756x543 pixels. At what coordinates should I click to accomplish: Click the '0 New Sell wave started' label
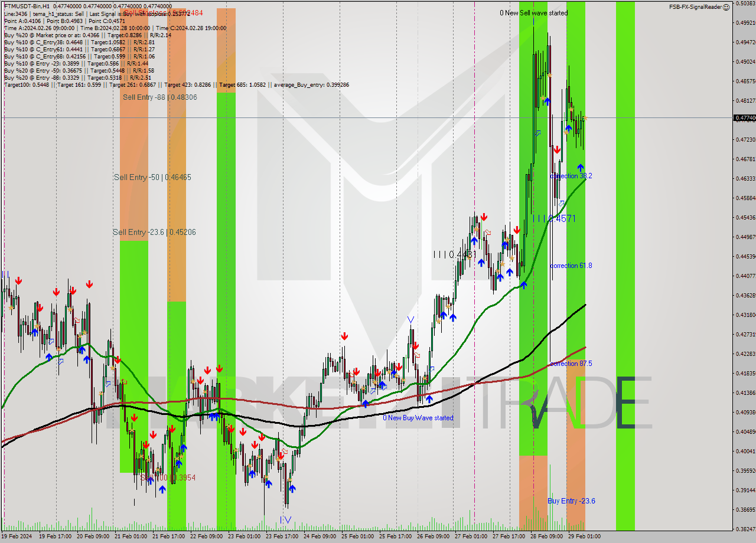pos(533,13)
